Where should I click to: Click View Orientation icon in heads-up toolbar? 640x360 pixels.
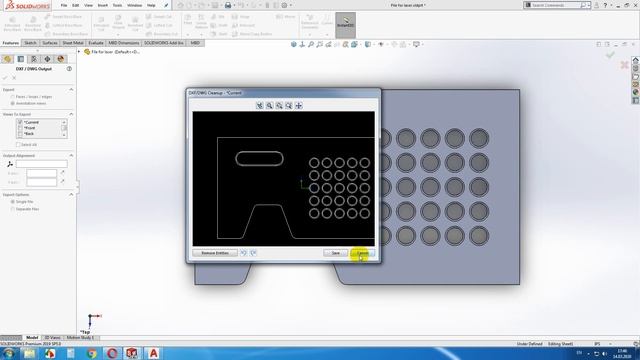tap(354, 44)
